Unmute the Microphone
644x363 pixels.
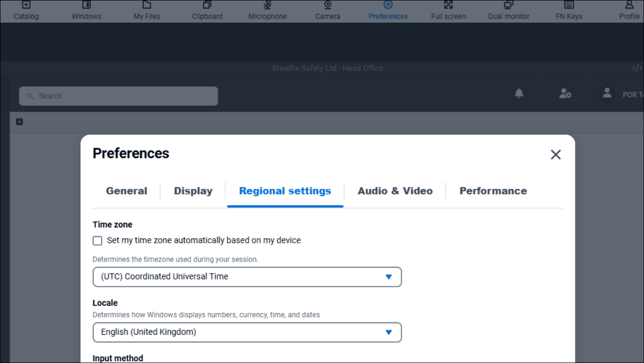pyautogui.click(x=267, y=10)
